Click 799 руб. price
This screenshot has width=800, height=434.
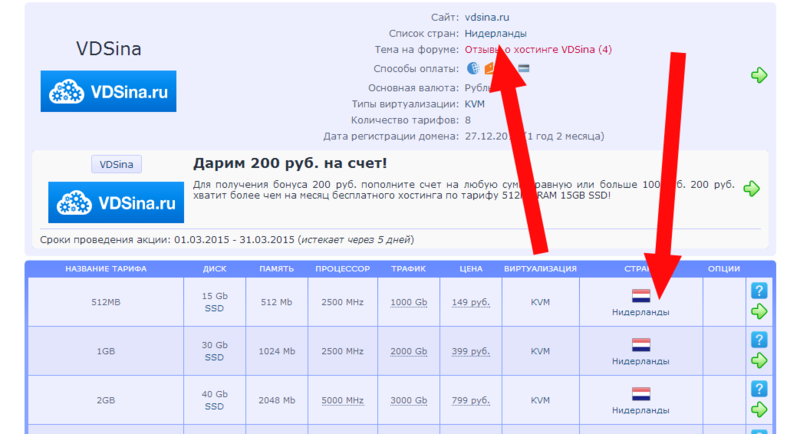pyautogui.click(x=470, y=400)
